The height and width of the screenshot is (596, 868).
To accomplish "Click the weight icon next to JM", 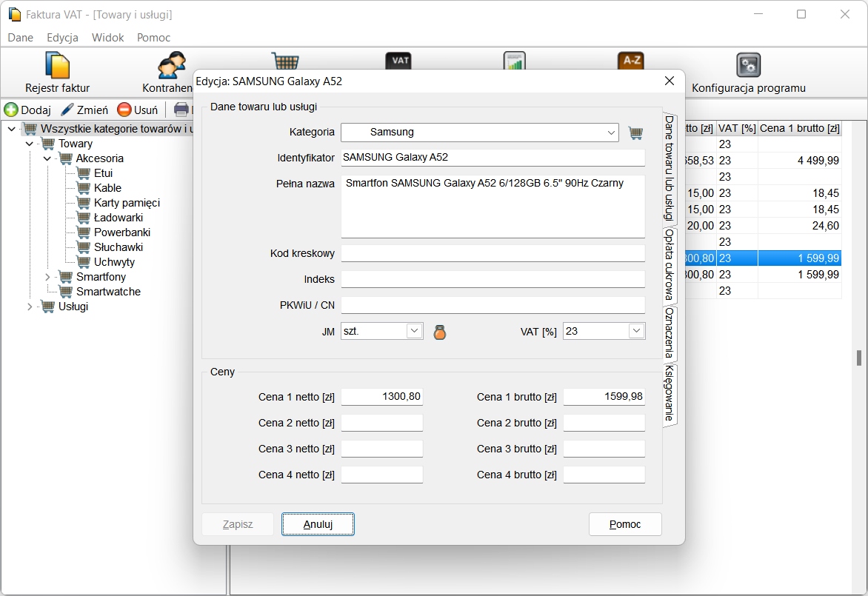I will pos(440,332).
